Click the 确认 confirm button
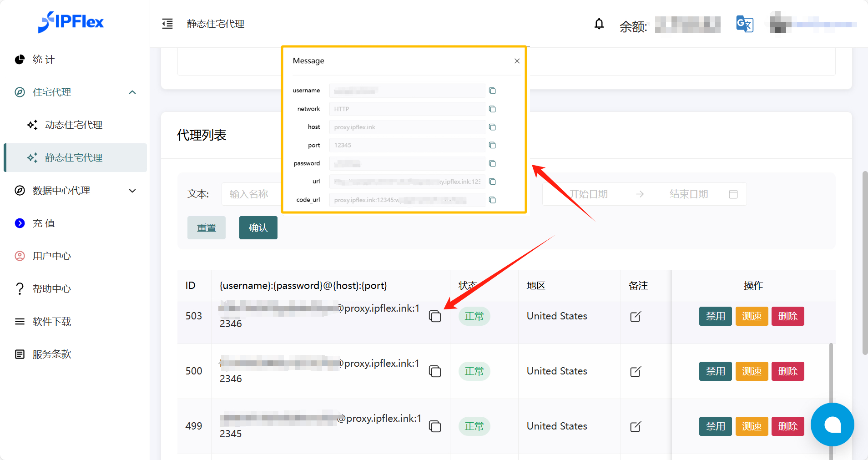Screen dimensions: 868x460 coord(258,227)
